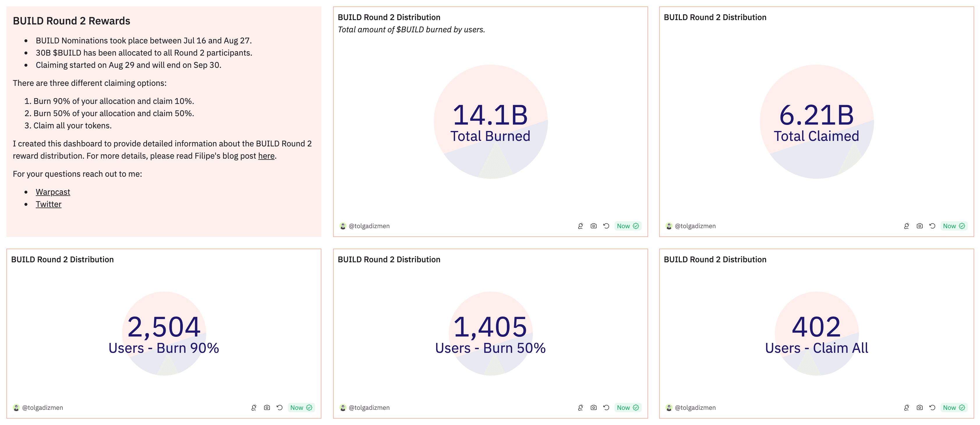Click the 14.1B Total Burned counter
The height and width of the screenshot is (425, 980).
coord(490,116)
